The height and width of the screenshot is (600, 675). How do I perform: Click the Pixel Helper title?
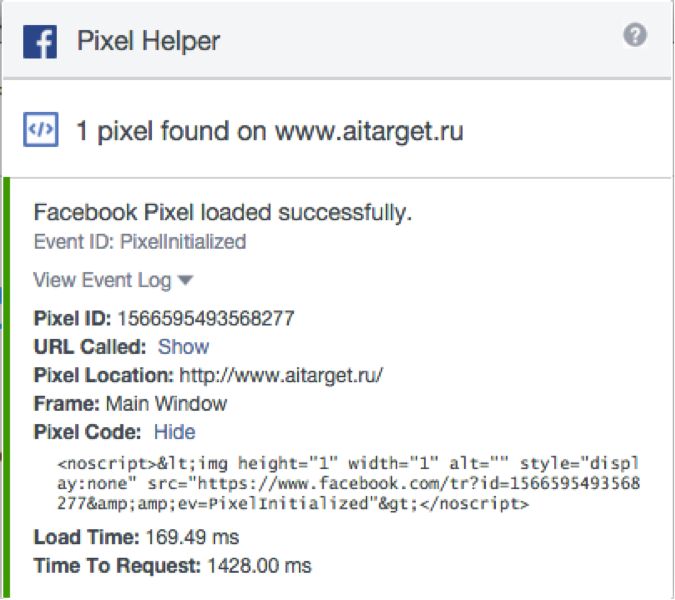[x=149, y=41]
